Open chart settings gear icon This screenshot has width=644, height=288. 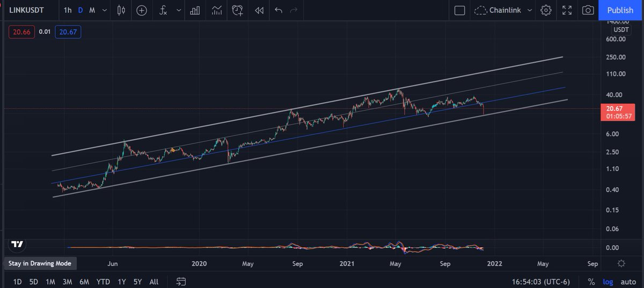point(546,10)
